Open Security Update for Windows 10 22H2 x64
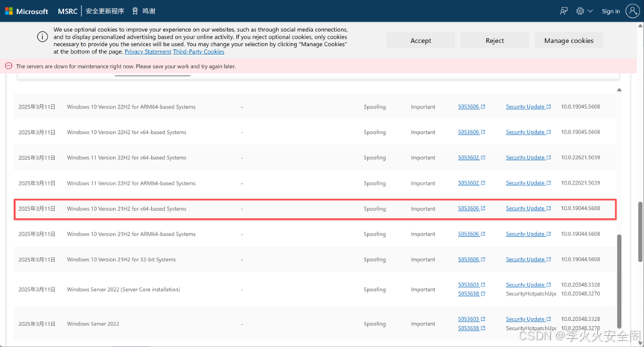This screenshot has height=347, width=644. click(528, 133)
